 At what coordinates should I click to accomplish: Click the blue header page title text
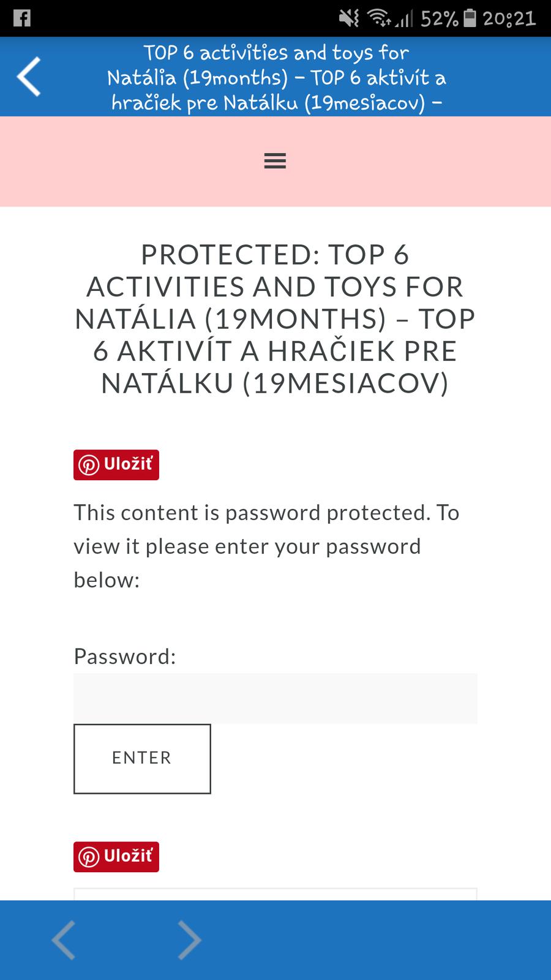[277, 77]
